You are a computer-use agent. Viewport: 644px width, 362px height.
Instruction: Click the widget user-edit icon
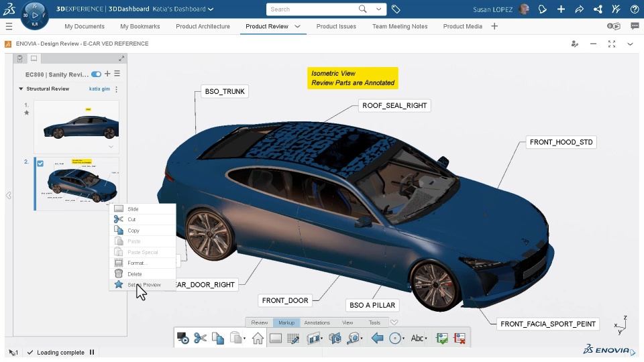pyautogui.click(x=575, y=44)
